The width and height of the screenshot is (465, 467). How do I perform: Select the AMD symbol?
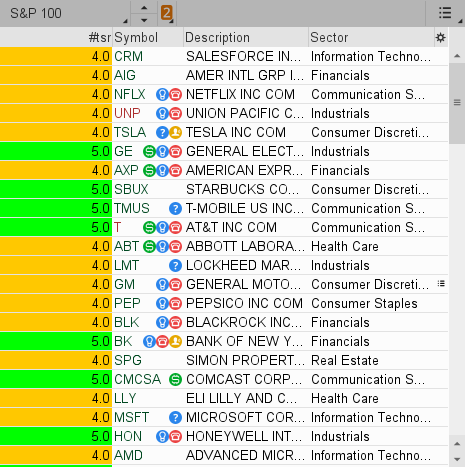128,455
